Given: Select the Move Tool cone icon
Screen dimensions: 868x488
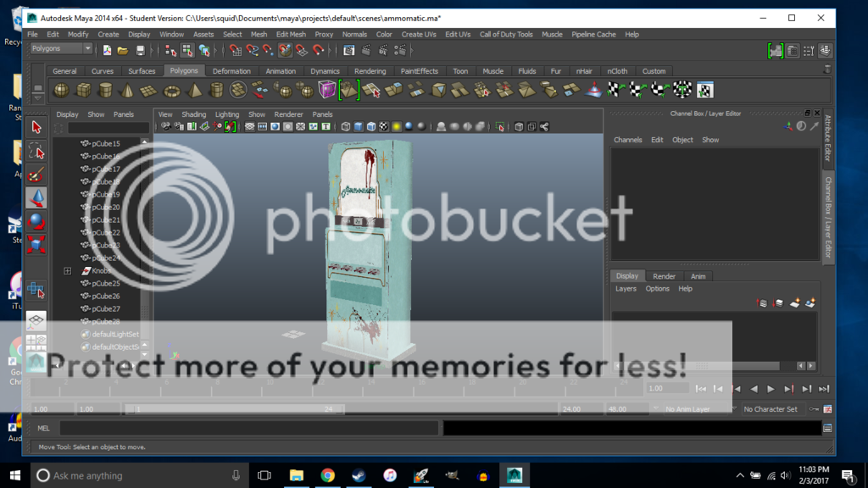Looking at the screenshot, I should [36, 198].
